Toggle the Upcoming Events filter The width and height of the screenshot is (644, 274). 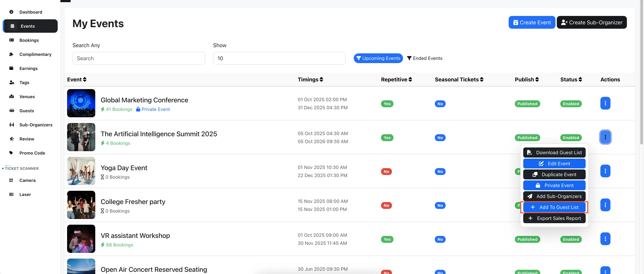pos(378,58)
